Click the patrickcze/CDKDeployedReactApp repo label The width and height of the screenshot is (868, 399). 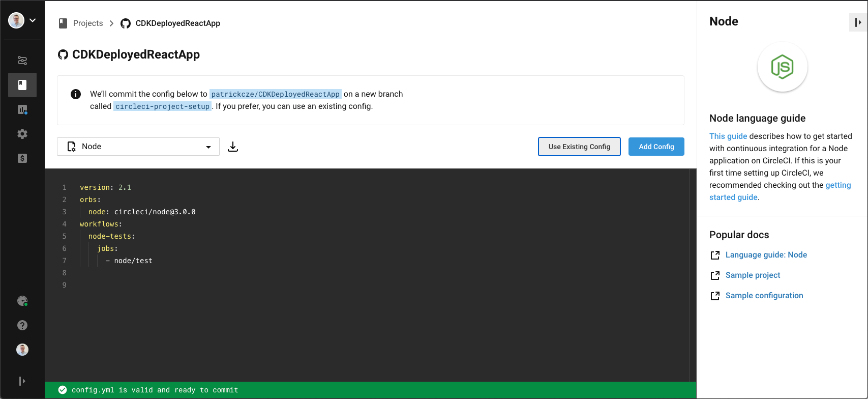276,94
